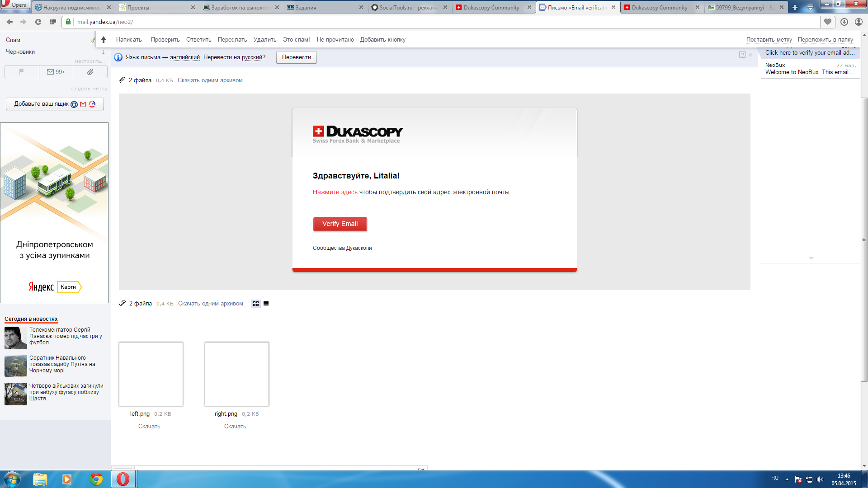Screen dimensions: 868x488
Task: Switch to SocialTools.ru tab
Action: (409, 7)
